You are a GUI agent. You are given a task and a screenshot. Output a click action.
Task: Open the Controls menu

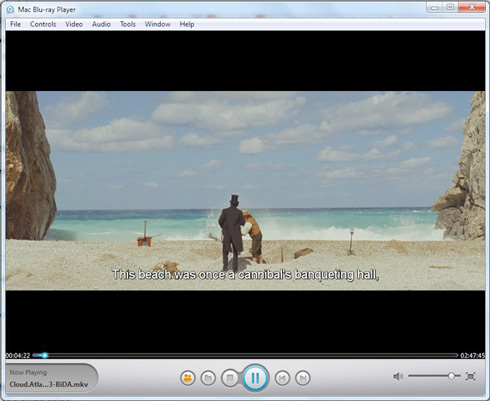43,24
